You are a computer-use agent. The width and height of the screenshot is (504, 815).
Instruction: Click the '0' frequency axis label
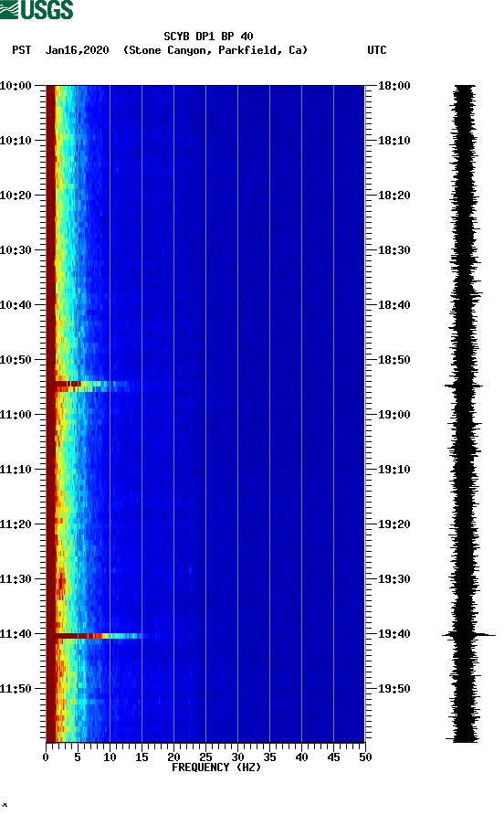click(46, 757)
